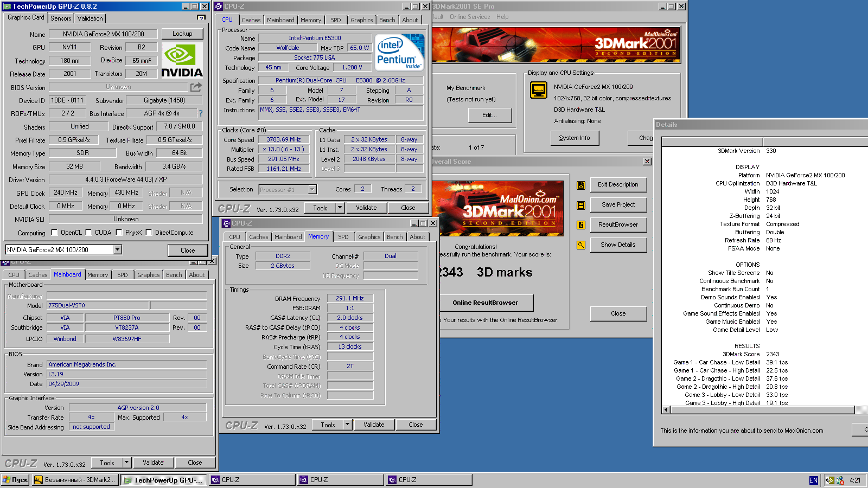Click the NVIDIA tray icon in system tray
Viewport: 868px width, 488px height.
tap(830, 480)
